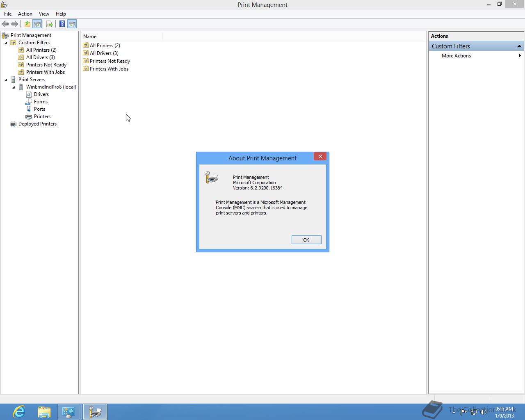Click the Printers device icon in the tree
This screenshot has height=420, width=525.
[x=29, y=116]
